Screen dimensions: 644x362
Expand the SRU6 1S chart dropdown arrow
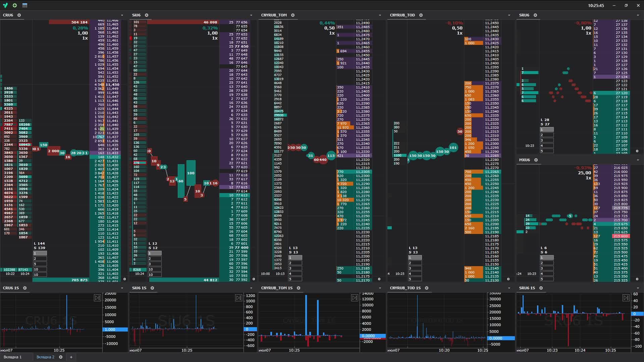point(638,288)
